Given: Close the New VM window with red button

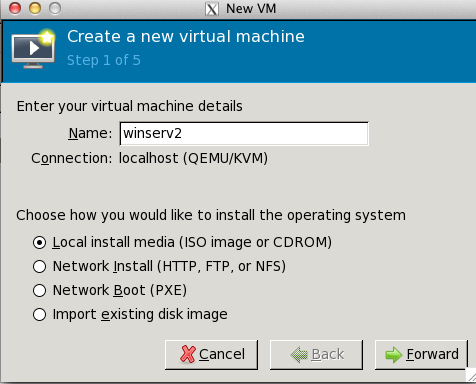Looking at the screenshot, I should (15, 8).
